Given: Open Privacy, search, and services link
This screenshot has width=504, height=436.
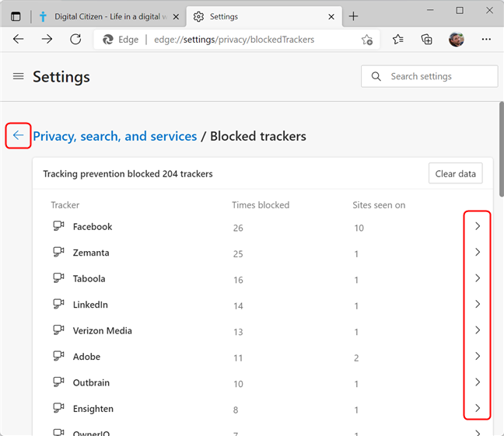Looking at the screenshot, I should pyautogui.click(x=115, y=136).
